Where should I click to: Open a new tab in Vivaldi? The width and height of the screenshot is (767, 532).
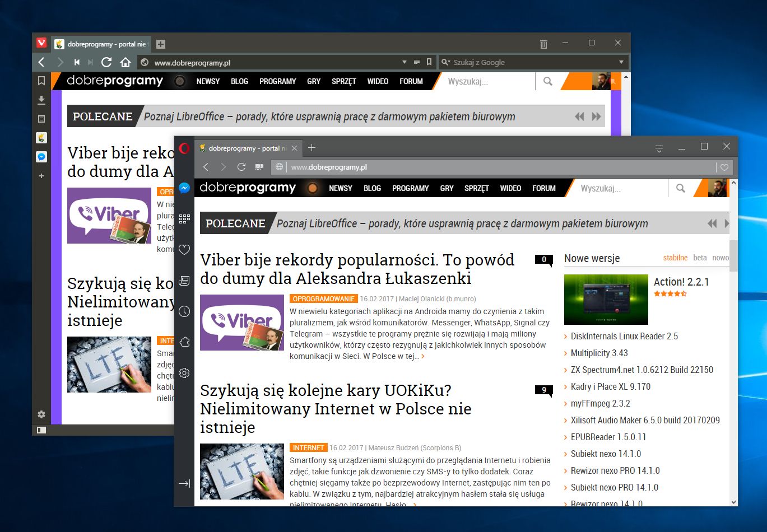click(160, 44)
